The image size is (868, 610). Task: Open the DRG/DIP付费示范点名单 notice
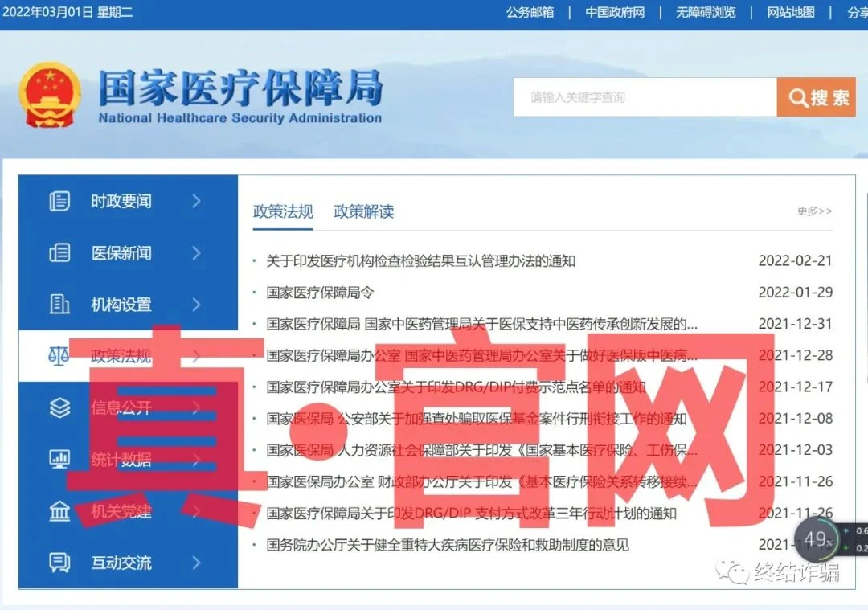457,387
